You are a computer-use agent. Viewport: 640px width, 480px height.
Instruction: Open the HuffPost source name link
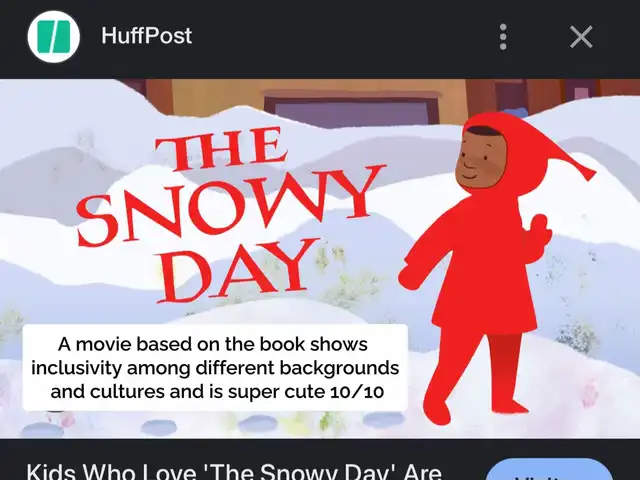pos(147,36)
